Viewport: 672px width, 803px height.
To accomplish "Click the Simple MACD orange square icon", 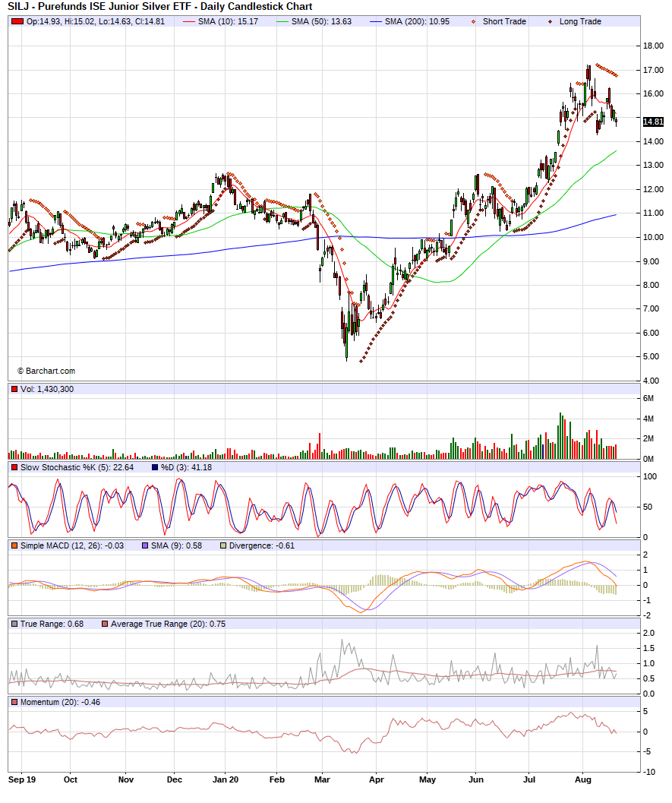I will 15,546.
